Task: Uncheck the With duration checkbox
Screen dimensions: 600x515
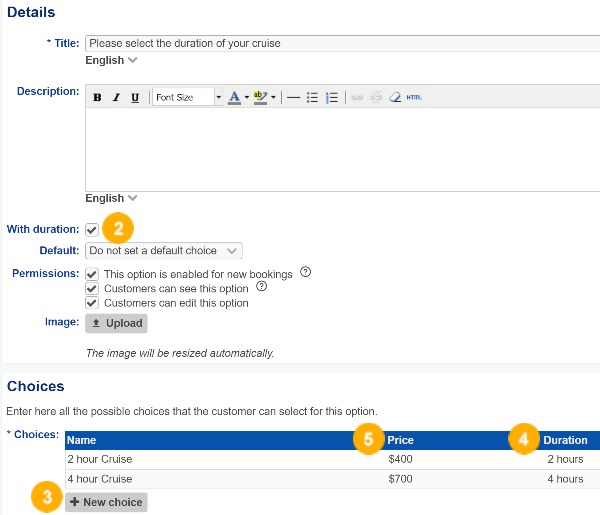Action: coord(92,230)
